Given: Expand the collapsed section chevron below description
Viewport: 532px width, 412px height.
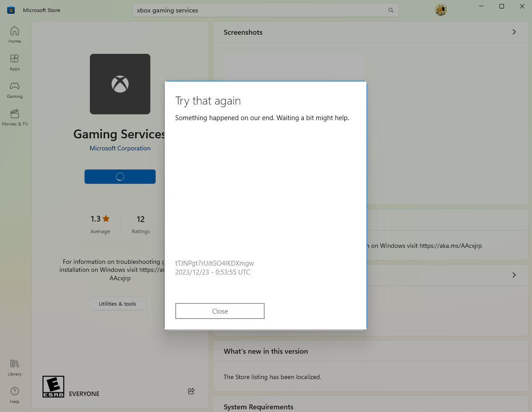Looking at the screenshot, I should (x=514, y=275).
